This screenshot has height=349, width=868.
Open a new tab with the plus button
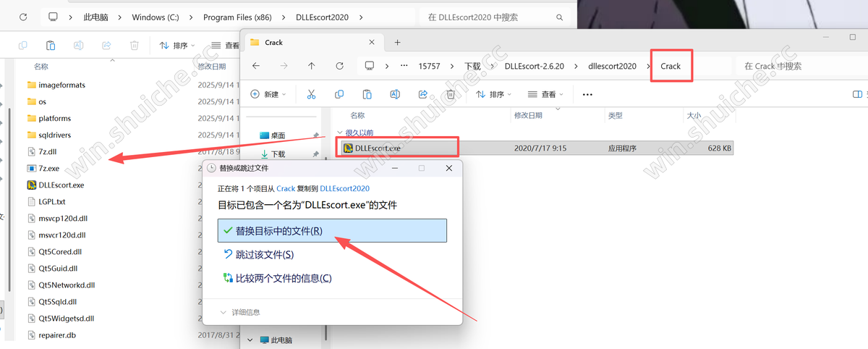coord(397,42)
